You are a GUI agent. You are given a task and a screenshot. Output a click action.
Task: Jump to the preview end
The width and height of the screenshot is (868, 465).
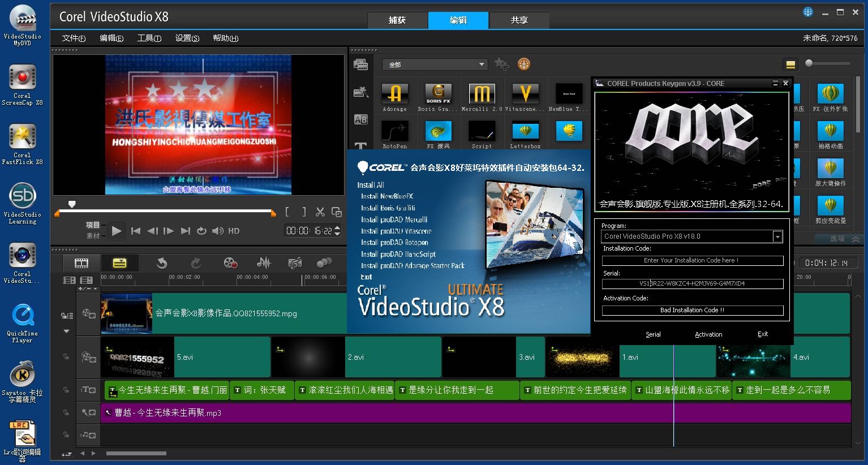click(185, 231)
